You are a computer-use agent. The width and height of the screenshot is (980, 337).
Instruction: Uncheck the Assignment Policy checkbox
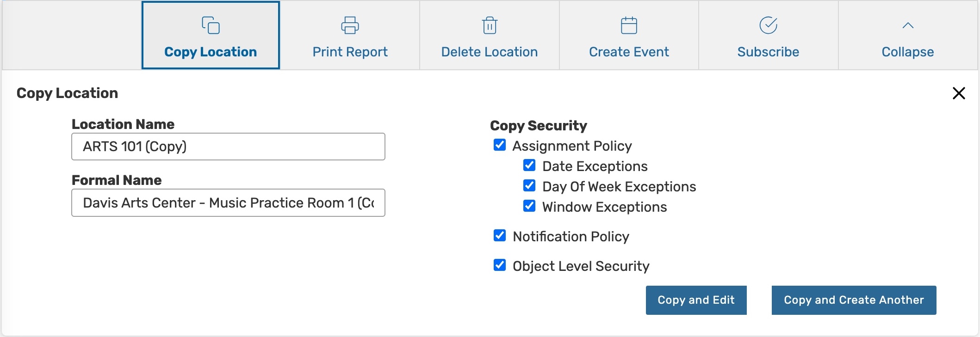click(x=500, y=145)
